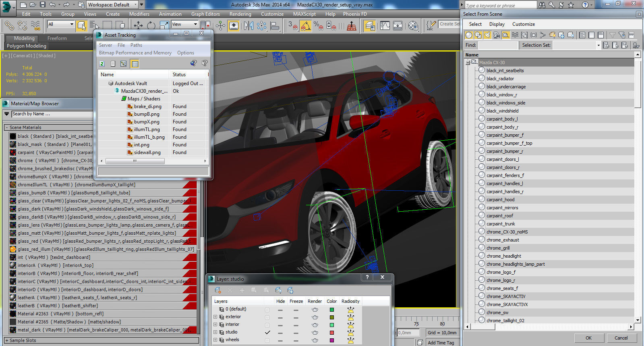Open the selection filter All dropdown
The image size is (644, 346).
[61, 24]
